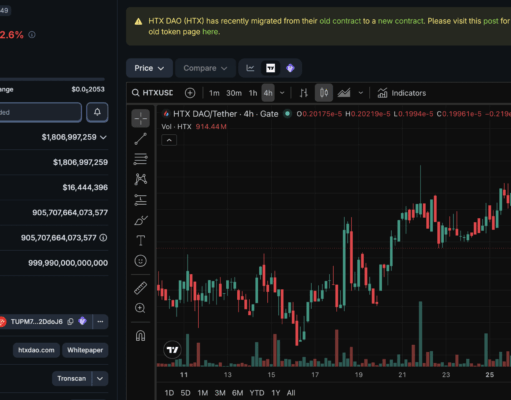
Task: Click the TradingView logo on chart
Action: (172, 350)
